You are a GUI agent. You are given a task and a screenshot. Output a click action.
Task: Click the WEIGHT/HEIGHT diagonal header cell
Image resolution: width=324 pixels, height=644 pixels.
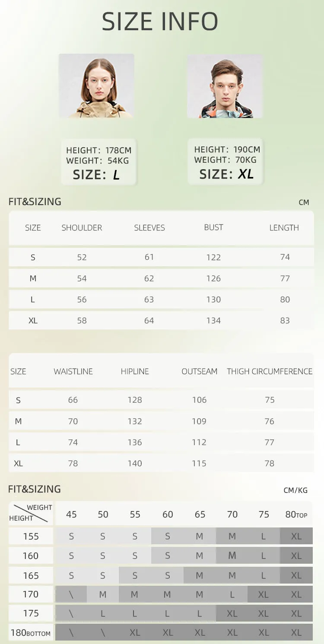click(31, 513)
